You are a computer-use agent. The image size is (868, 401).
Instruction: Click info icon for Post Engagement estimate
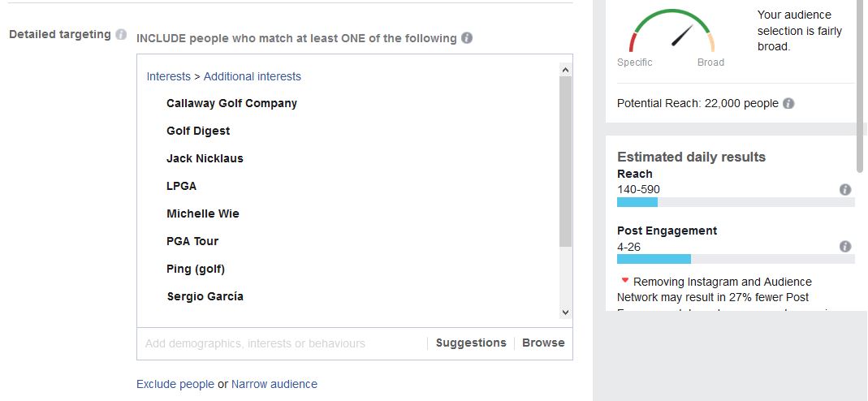point(845,247)
